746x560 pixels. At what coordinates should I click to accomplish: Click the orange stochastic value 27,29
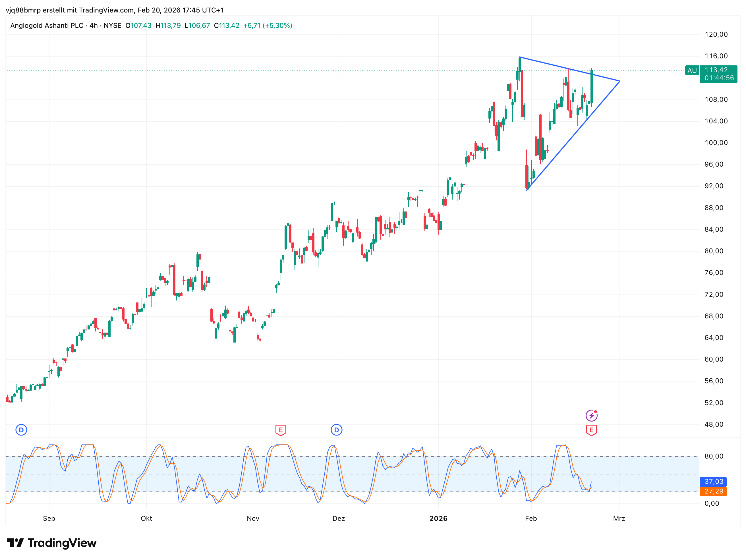point(714,491)
